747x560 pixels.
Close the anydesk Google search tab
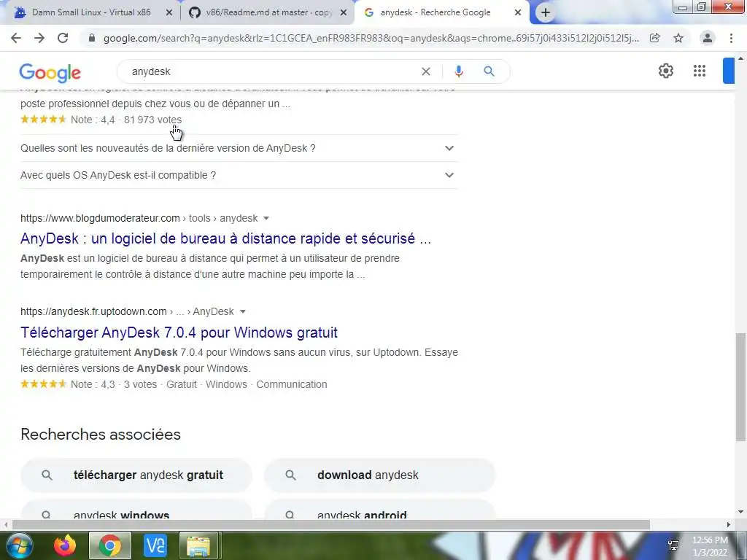518,13
